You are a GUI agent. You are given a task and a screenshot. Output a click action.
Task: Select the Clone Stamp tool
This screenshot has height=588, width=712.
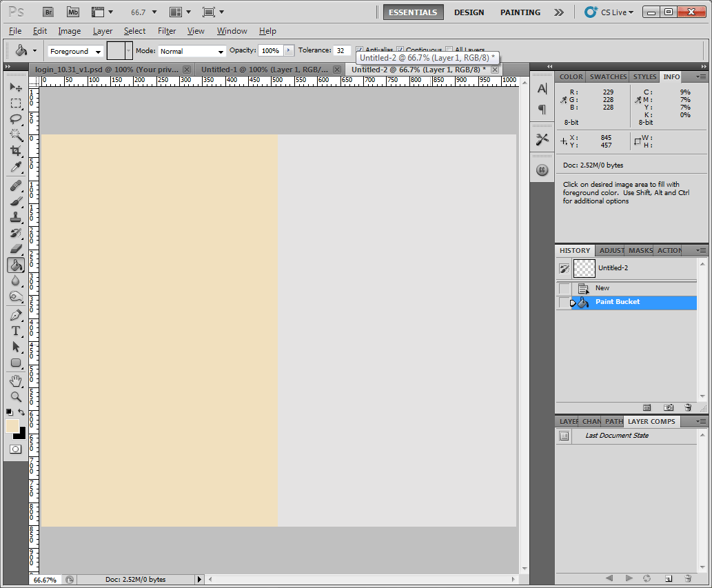pyautogui.click(x=16, y=218)
